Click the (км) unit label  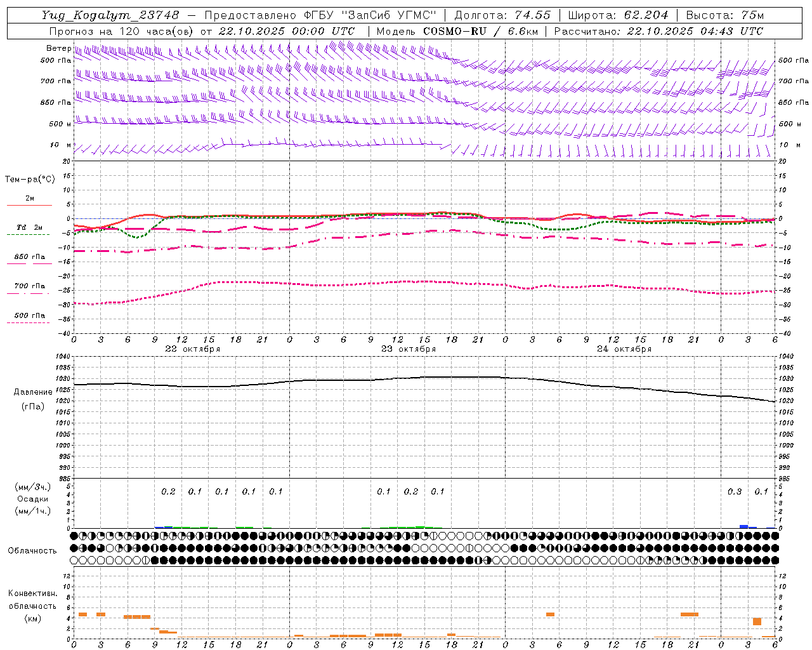pyautogui.click(x=32, y=618)
